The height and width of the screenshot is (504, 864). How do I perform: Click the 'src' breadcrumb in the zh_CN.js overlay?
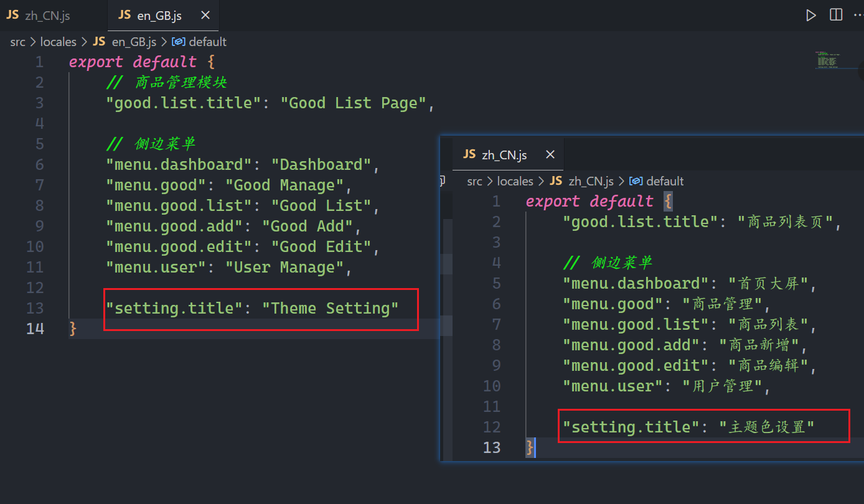[x=474, y=181]
